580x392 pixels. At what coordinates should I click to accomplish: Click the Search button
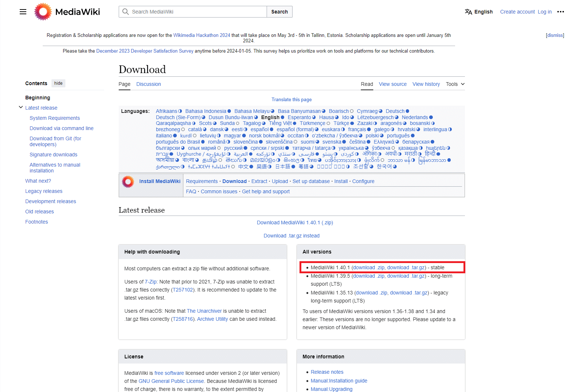279,12
